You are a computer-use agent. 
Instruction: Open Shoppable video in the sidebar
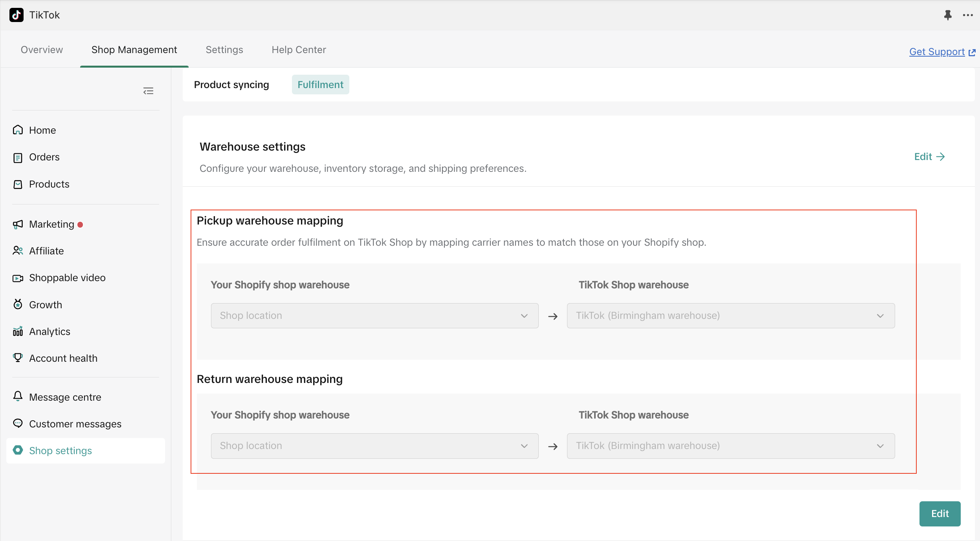coord(67,278)
